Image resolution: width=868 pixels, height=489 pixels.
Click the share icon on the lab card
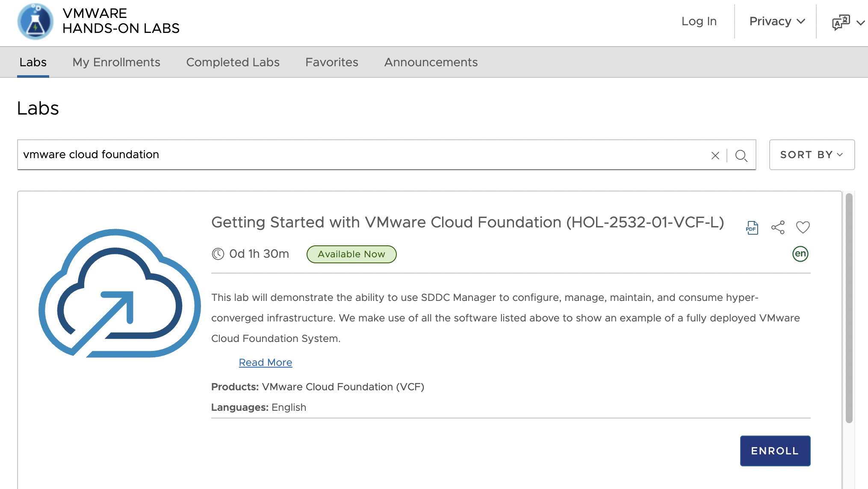click(x=778, y=227)
